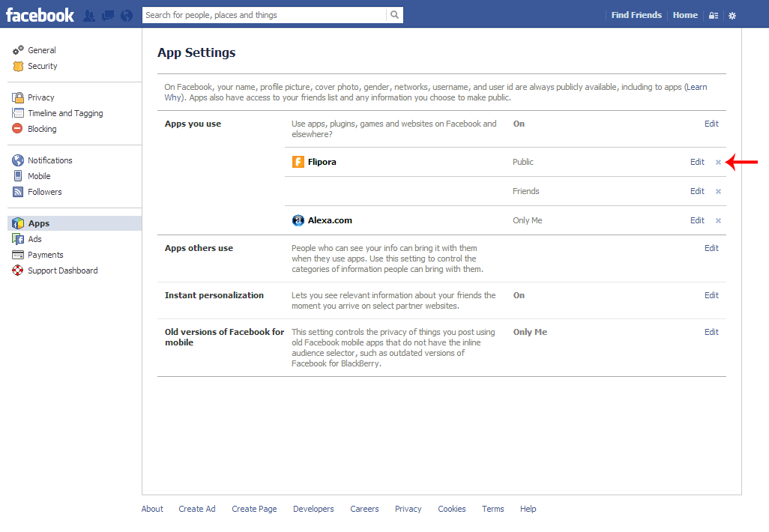Go to Privacy settings in sidebar

(40, 97)
